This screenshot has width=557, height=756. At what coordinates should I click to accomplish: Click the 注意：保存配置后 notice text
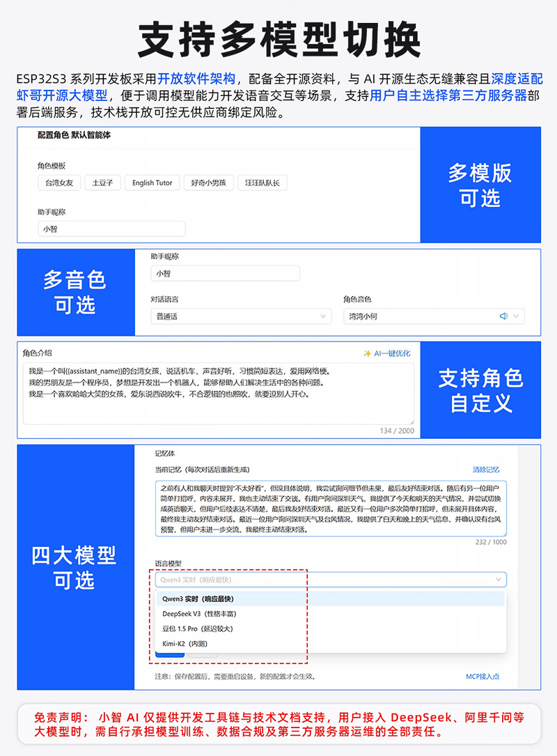tap(235, 677)
